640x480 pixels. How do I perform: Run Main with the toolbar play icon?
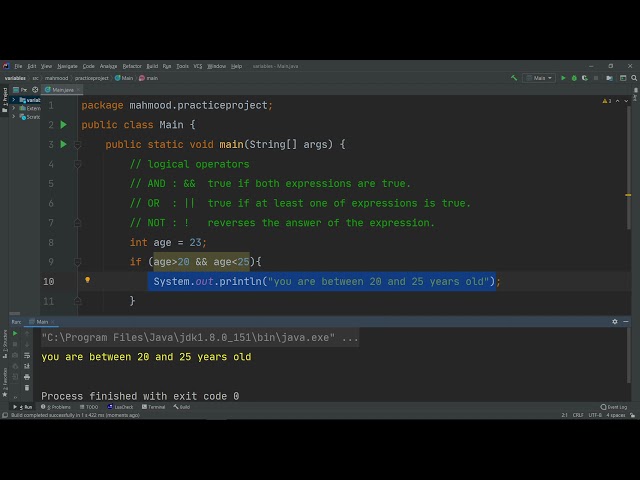(x=563, y=78)
